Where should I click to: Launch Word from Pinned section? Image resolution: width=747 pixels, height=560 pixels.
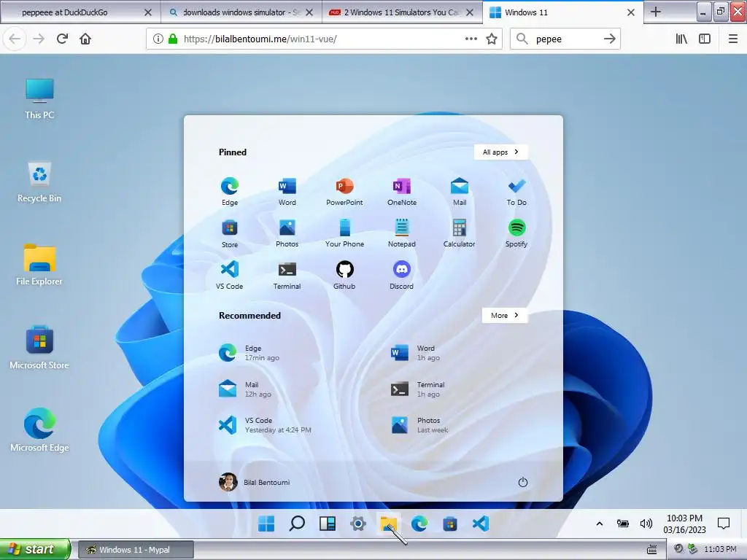tap(287, 192)
